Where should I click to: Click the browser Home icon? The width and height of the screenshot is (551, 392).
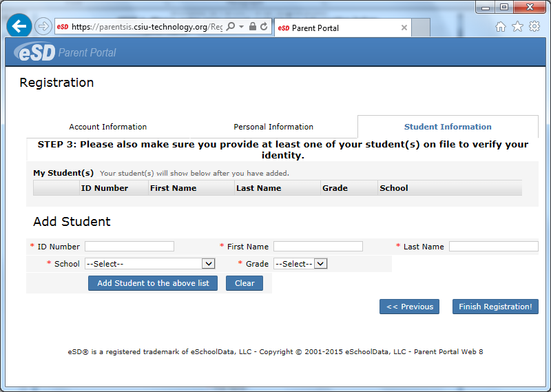tap(501, 27)
